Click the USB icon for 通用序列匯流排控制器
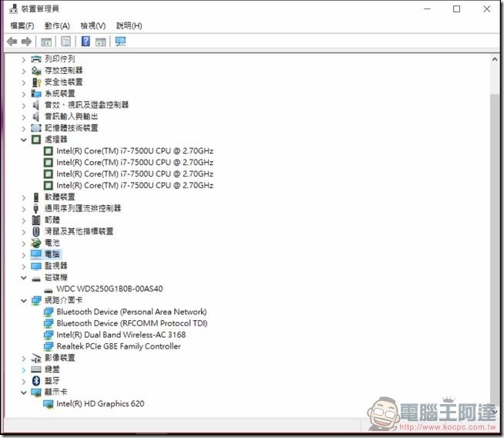Viewport: 504px width, 438px height. (36, 208)
